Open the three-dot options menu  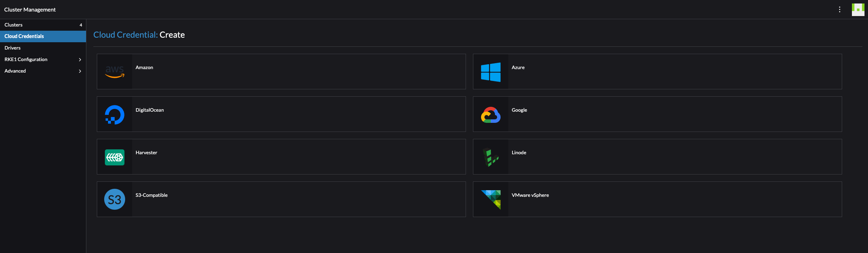[840, 9]
